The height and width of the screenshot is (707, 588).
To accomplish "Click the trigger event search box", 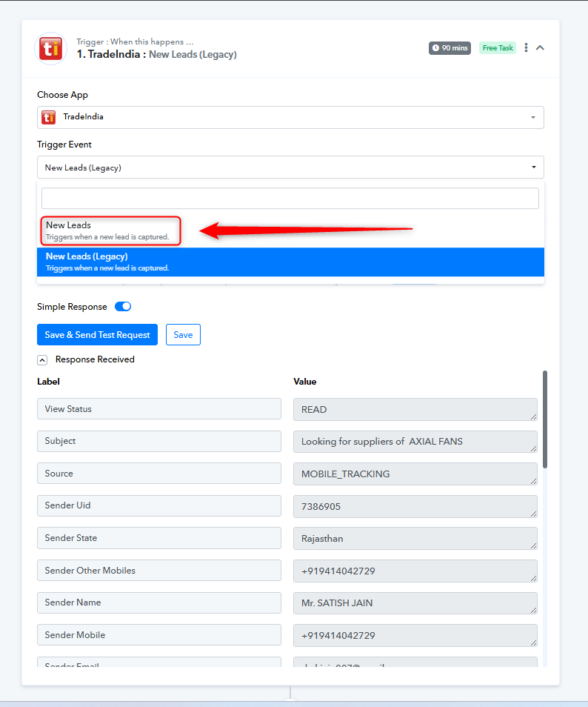I will click(x=290, y=199).
